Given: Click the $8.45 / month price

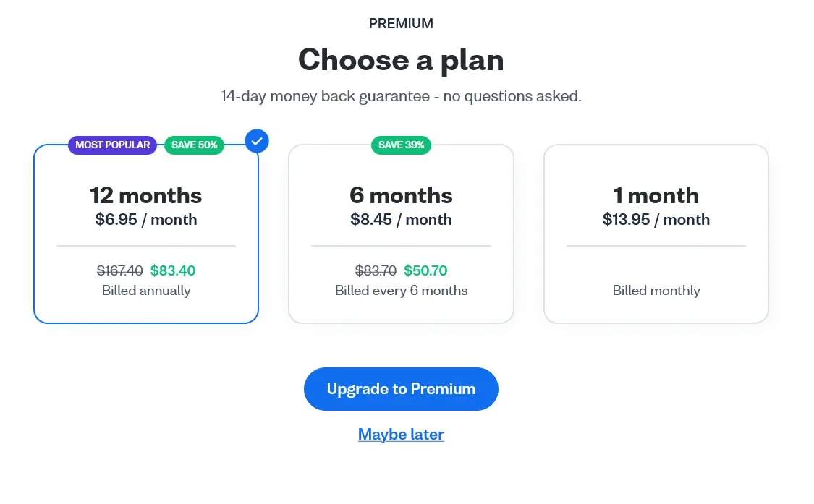Looking at the screenshot, I should [x=401, y=220].
